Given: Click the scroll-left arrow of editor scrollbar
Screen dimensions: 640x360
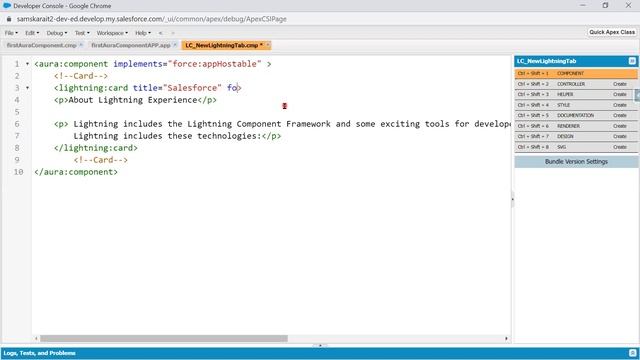Looking at the screenshot, I should 36,338.
